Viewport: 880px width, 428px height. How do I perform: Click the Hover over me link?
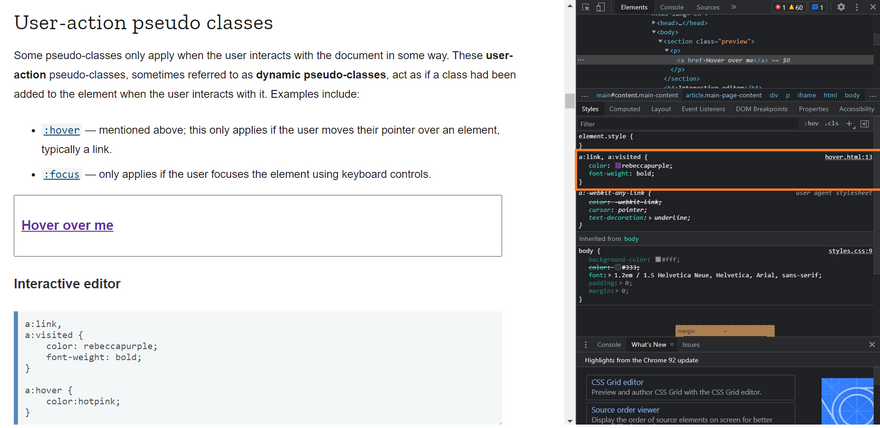[67, 225]
